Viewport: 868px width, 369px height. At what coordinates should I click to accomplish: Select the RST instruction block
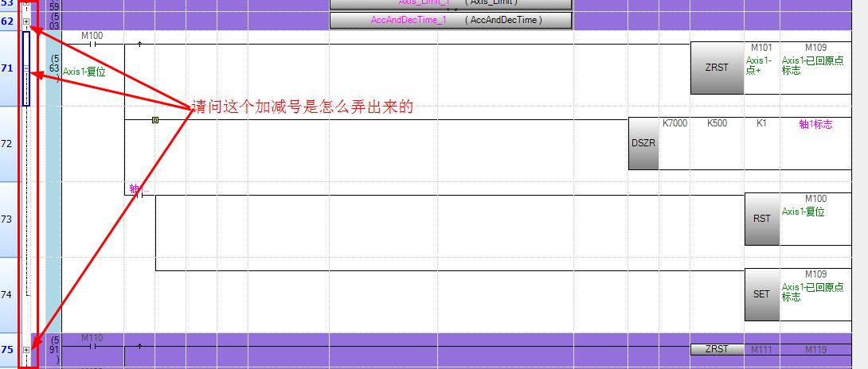point(761,219)
